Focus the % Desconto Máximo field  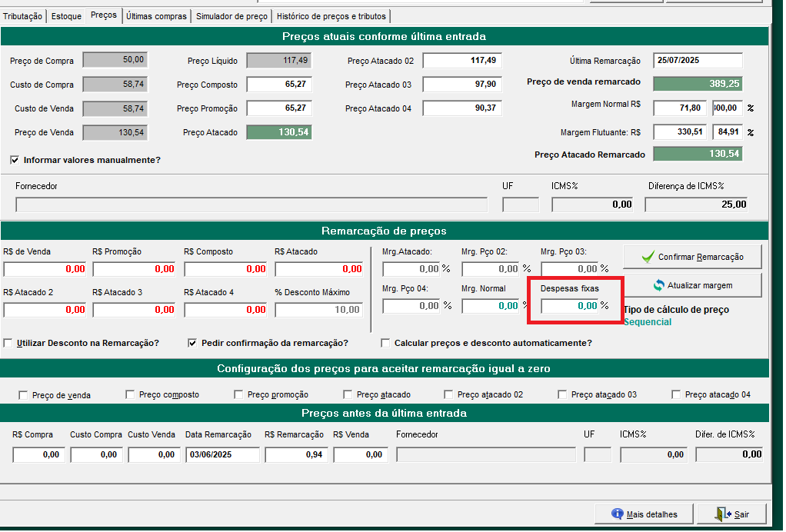tap(318, 310)
